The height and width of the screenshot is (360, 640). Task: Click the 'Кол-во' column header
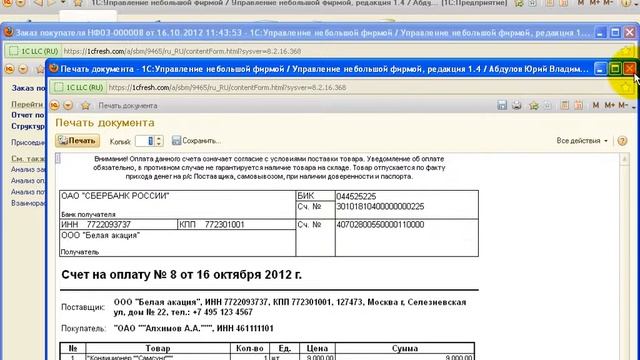tap(250, 348)
